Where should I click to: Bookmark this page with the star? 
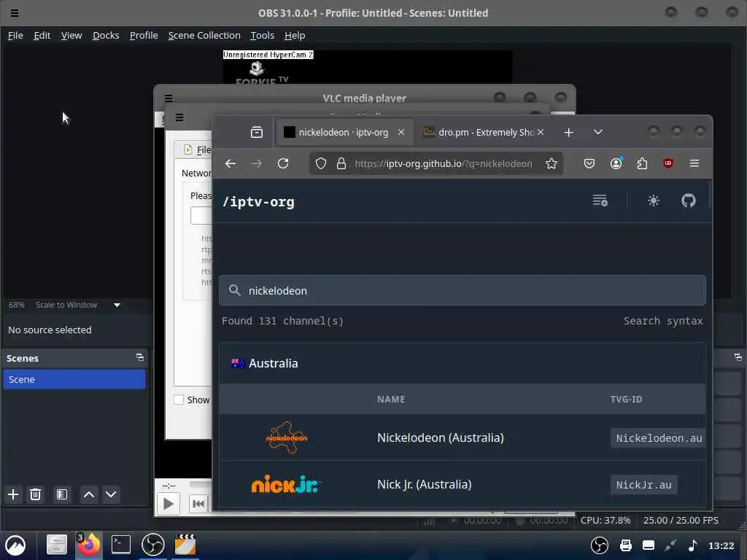pos(551,163)
